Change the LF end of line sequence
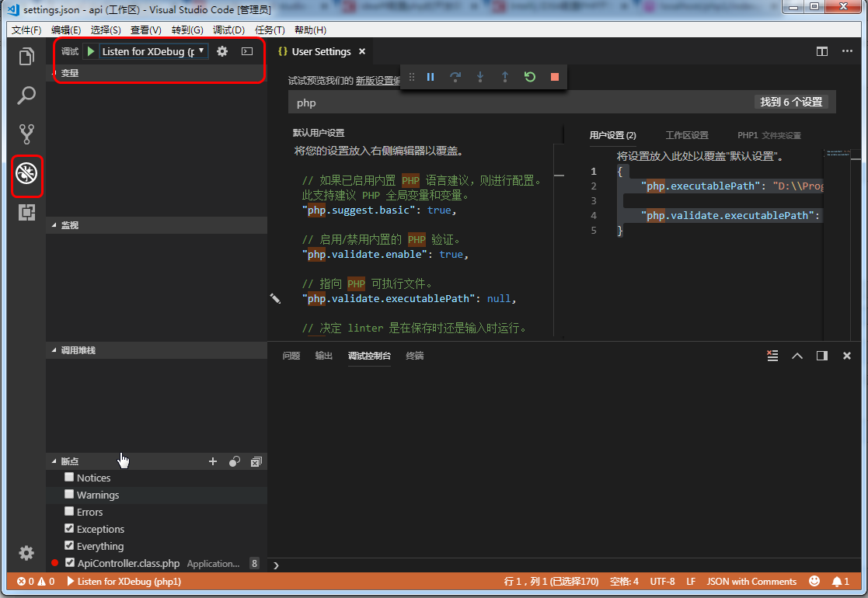Screen dimensions: 868x598 point(691,581)
